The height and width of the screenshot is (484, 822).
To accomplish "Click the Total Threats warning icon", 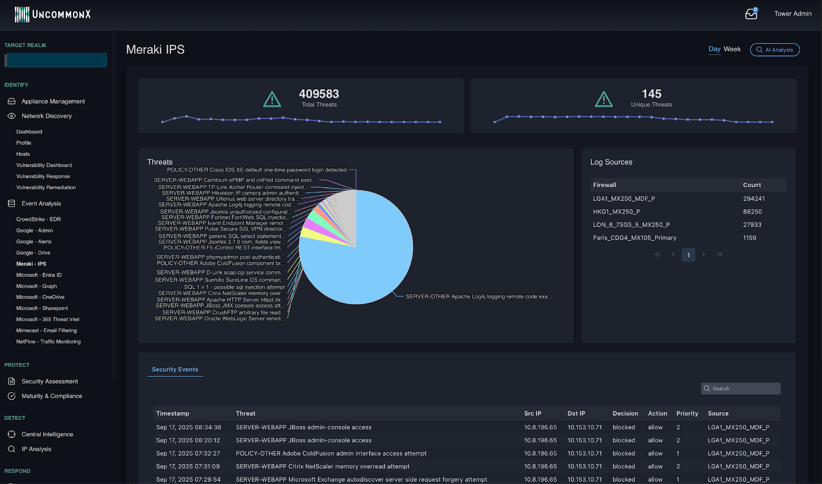I will tap(272, 99).
